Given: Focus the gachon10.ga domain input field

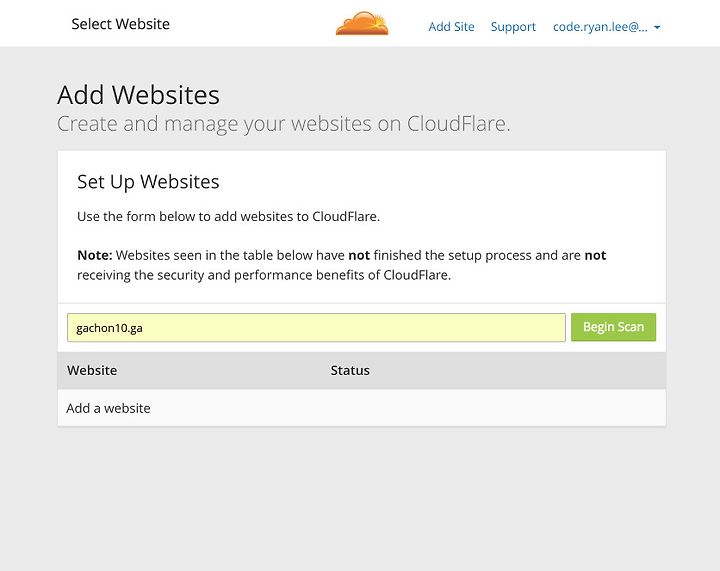Looking at the screenshot, I should point(316,328).
